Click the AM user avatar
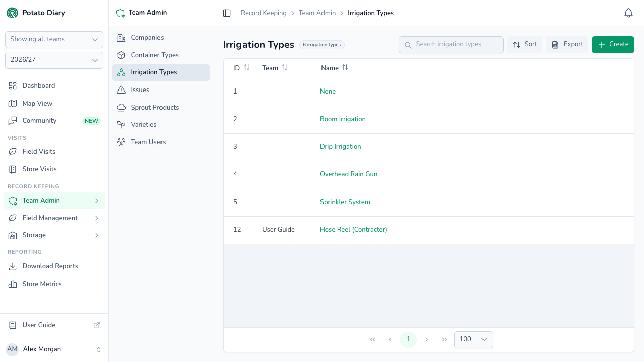This screenshot has height=362, width=644. point(12,349)
